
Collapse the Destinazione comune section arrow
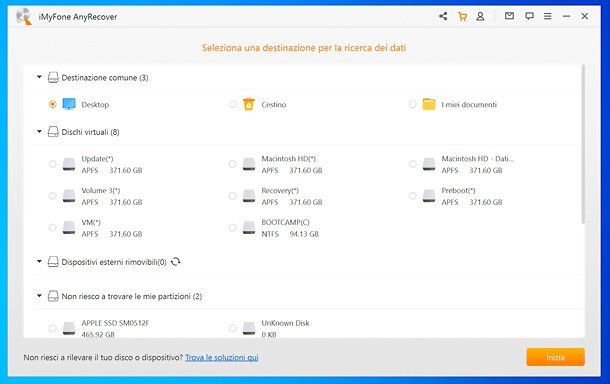tap(39, 77)
